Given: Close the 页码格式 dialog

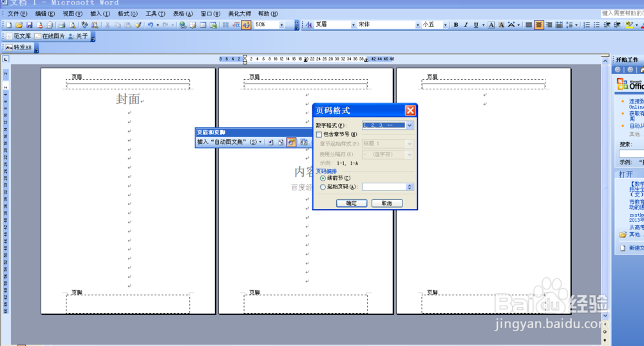Looking at the screenshot, I should pos(410,110).
